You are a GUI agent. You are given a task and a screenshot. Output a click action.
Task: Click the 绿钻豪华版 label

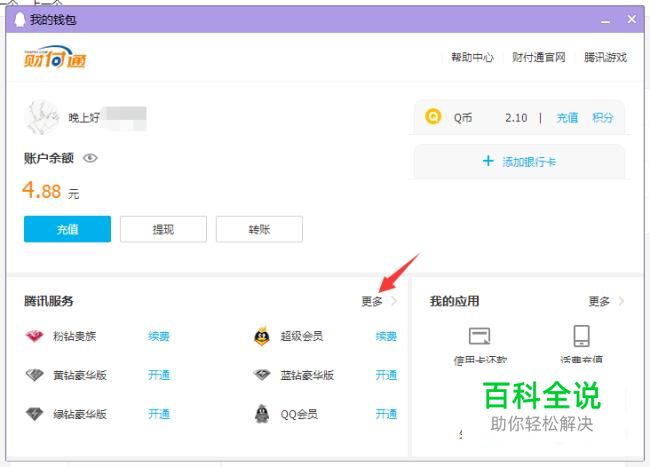[x=80, y=414]
